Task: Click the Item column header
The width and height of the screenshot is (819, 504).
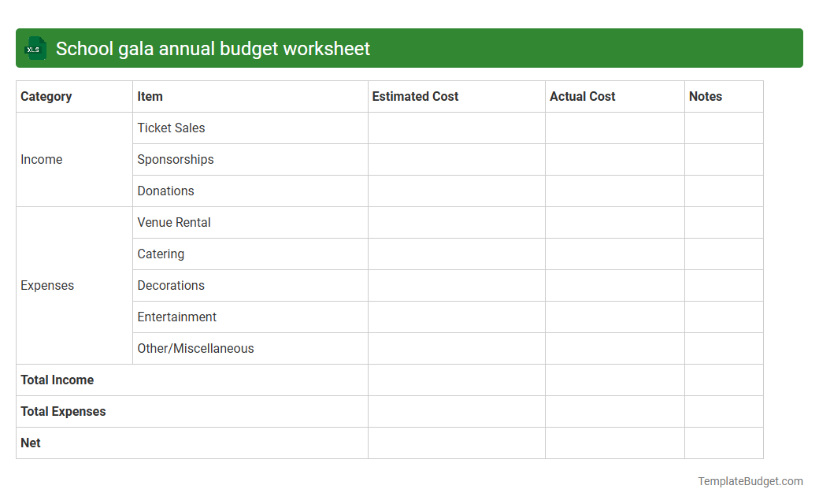Action: coord(149,96)
